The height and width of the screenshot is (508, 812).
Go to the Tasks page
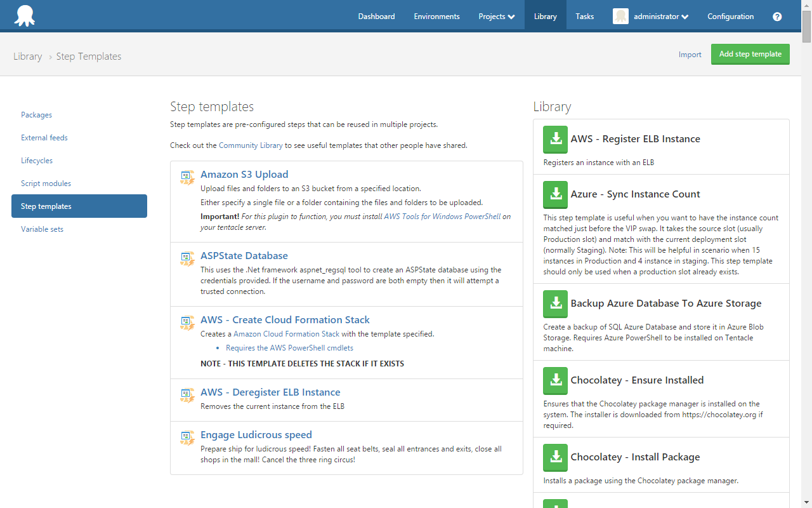click(584, 17)
